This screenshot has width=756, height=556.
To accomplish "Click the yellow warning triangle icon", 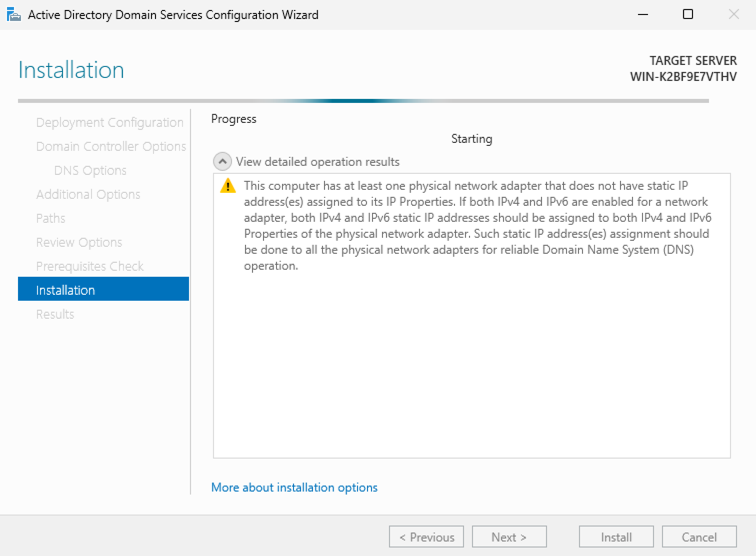I will 228,186.
